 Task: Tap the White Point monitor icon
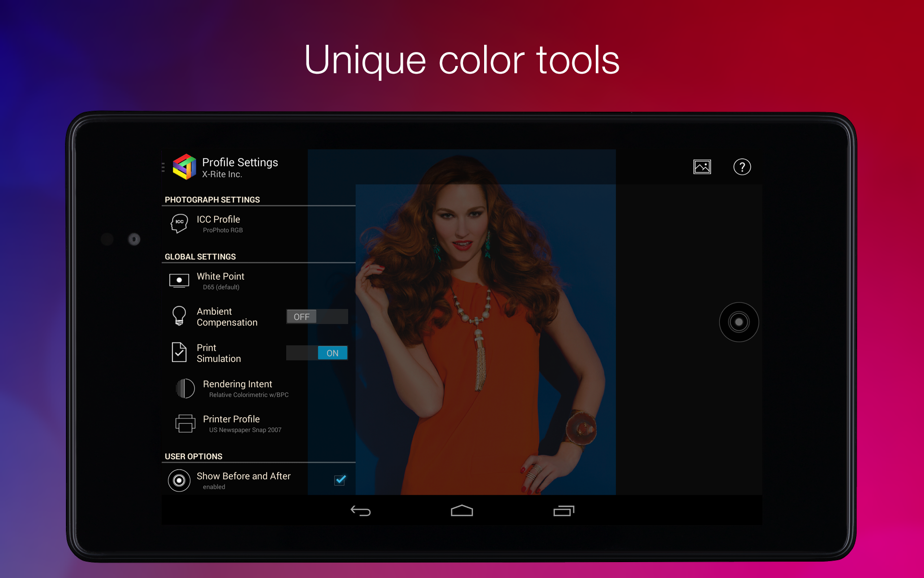click(179, 280)
